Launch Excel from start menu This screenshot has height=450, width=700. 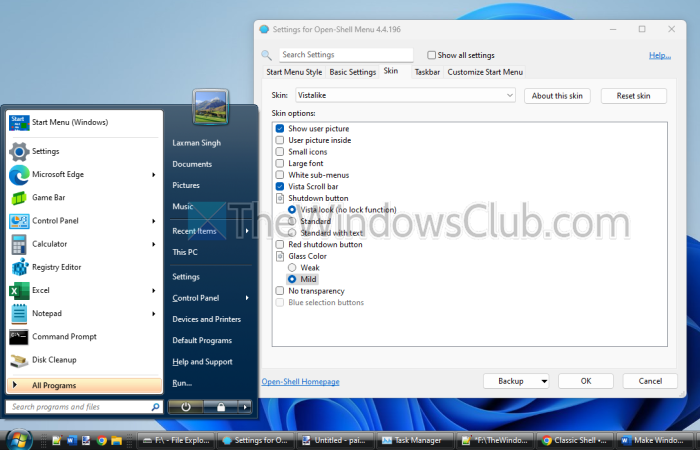coord(84,291)
